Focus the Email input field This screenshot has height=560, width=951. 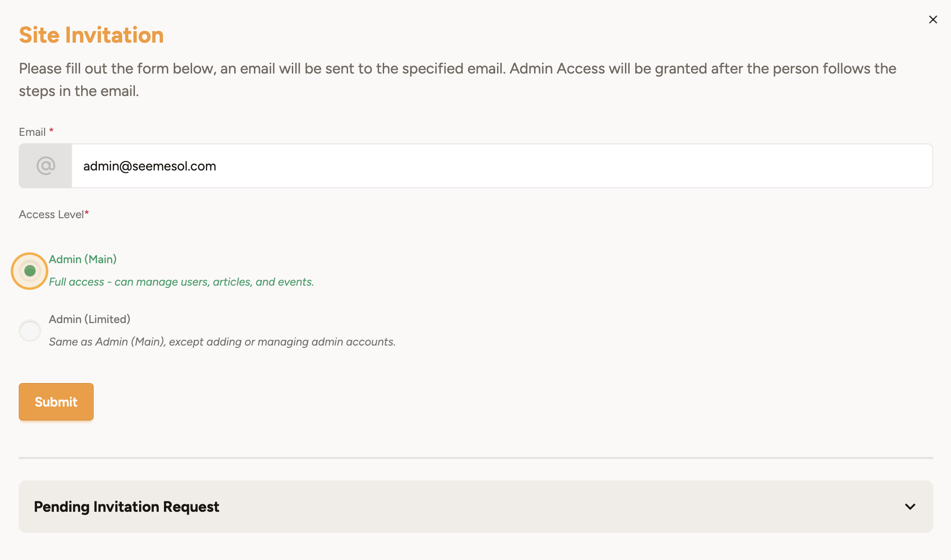[502, 166]
